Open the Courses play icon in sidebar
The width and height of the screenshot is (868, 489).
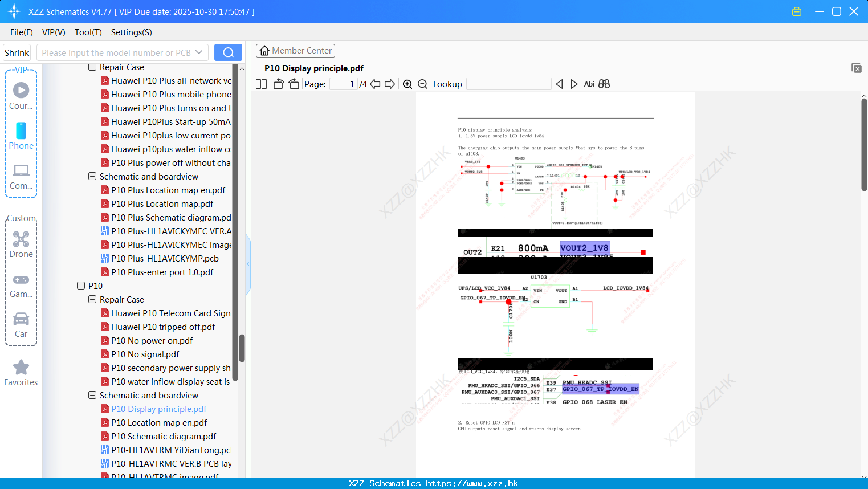click(x=21, y=90)
